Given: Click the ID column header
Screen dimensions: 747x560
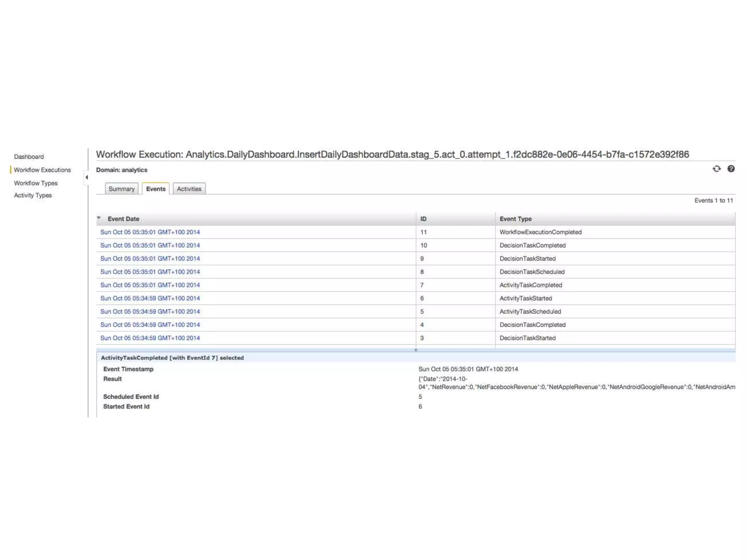Looking at the screenshot, I should coord(423,219).
